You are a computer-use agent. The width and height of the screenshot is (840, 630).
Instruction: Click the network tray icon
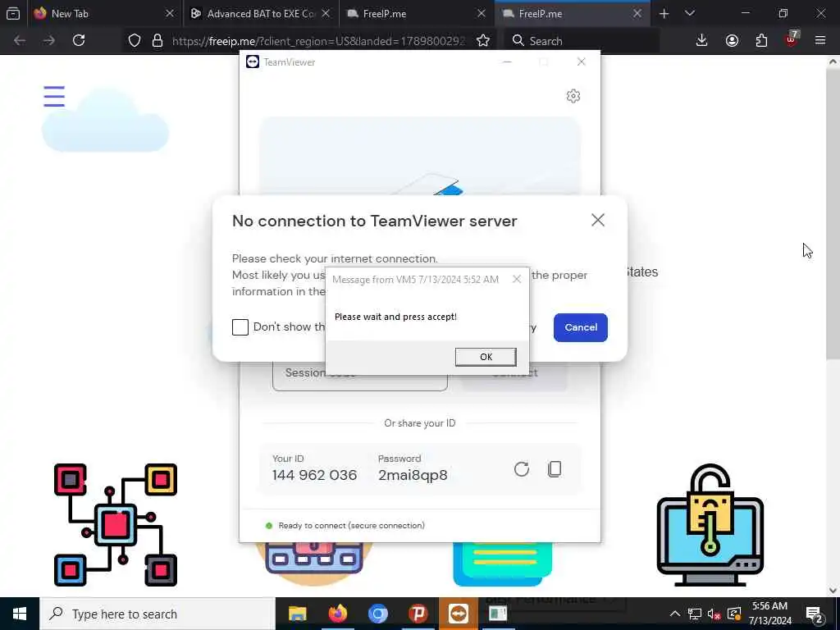tap(694, 614)
